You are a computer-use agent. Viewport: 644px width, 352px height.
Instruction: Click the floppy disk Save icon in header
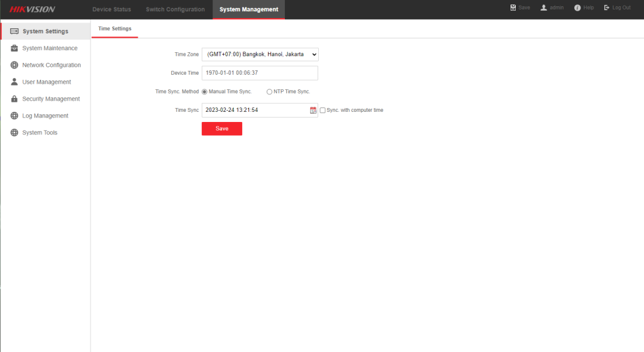tap(513, 8)
